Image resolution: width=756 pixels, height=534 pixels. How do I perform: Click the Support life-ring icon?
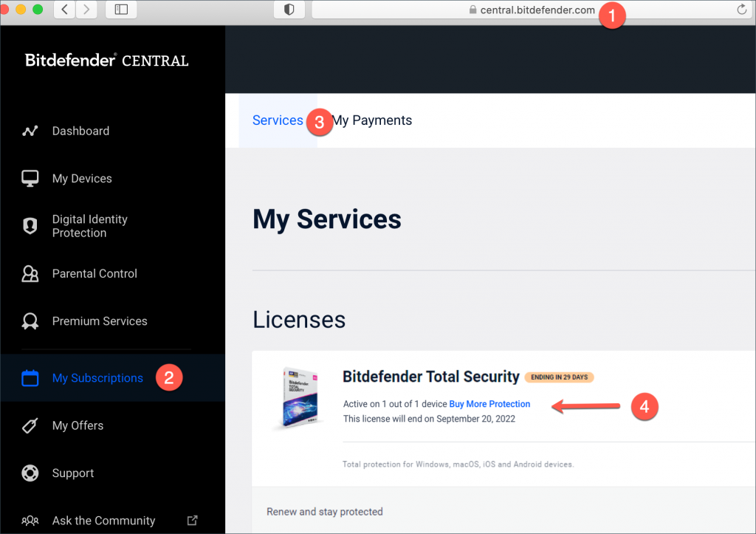point(30,473)
